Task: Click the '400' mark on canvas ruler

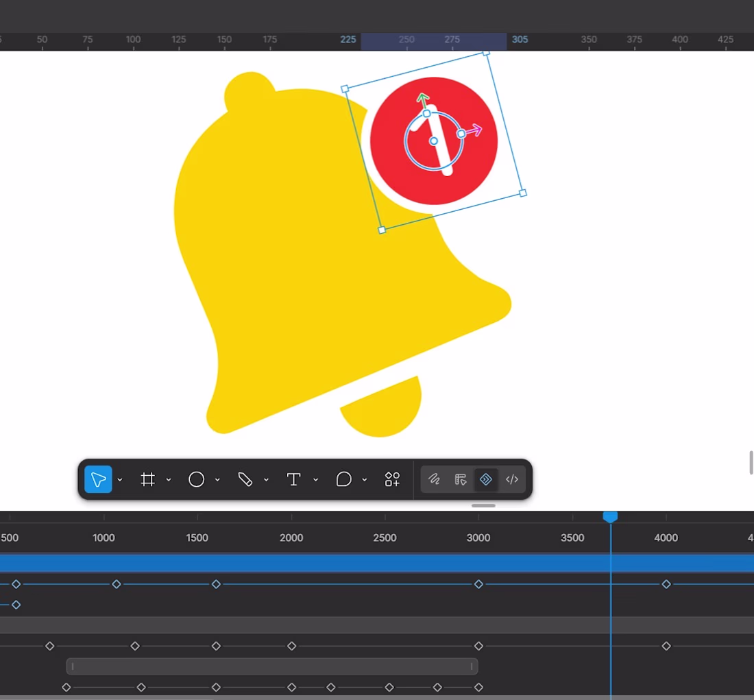Action: click(x=680, y=40)
